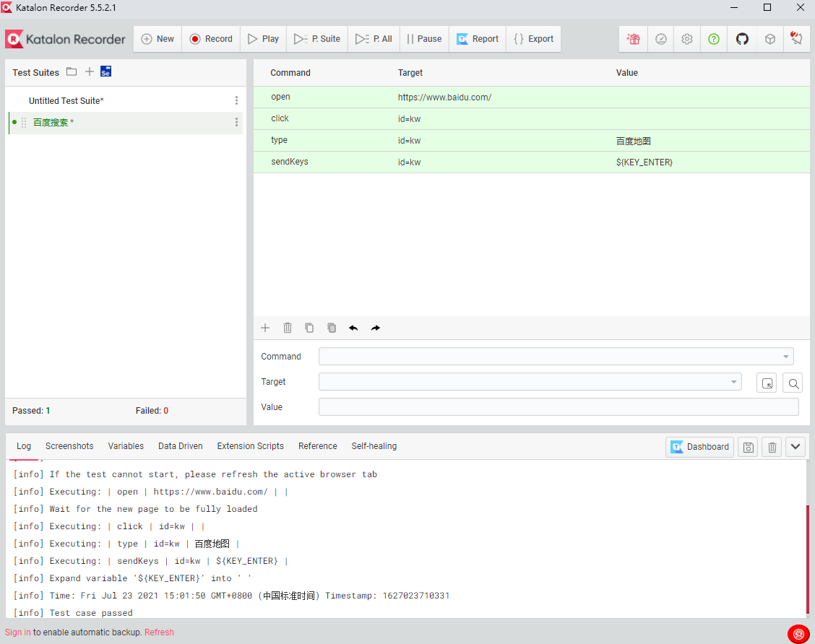Clear the log with trash icon
The width and height of the screenshot is (815, 644).
(x=772, y=447)
